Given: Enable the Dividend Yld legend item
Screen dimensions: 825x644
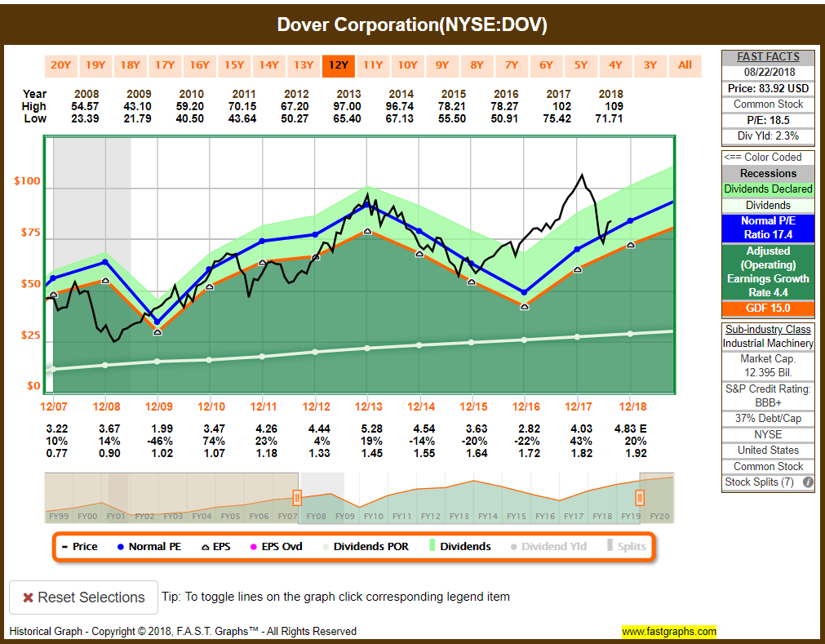Looking at the screenshot, I should [548, 547].
